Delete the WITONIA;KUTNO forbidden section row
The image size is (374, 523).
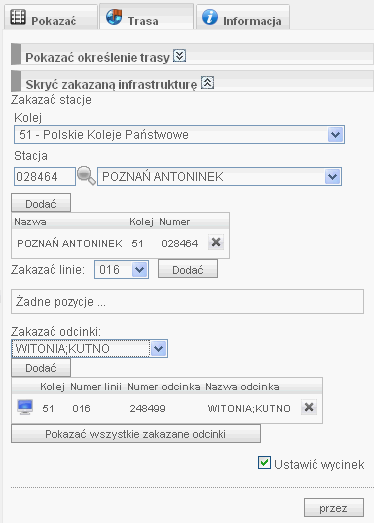(309, 407)
